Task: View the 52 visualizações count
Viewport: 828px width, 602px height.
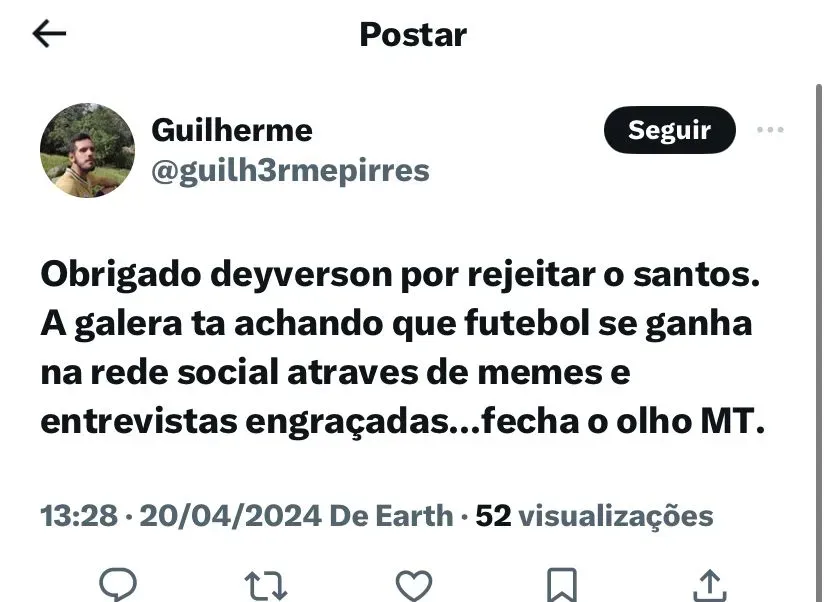Action: coord(595,516)
